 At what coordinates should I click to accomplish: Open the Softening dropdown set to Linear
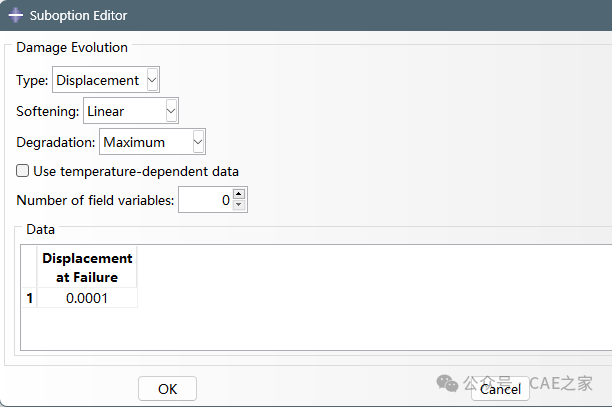131,111
